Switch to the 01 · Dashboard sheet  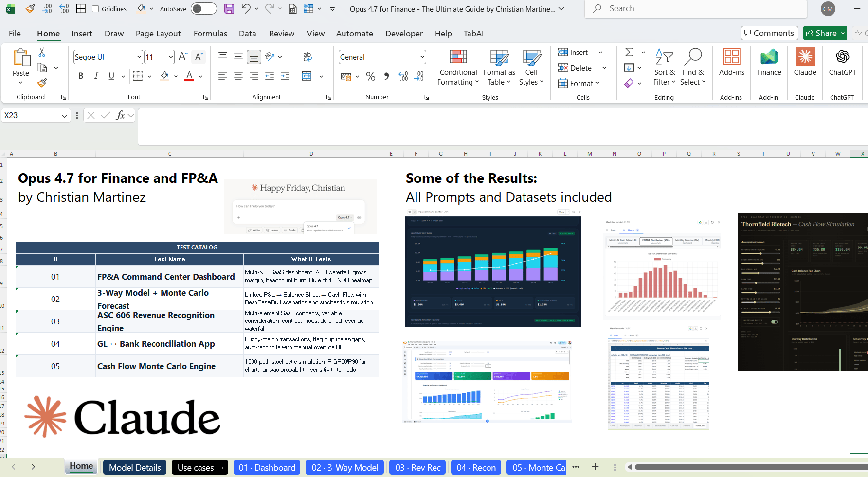[x=267, y=467]
